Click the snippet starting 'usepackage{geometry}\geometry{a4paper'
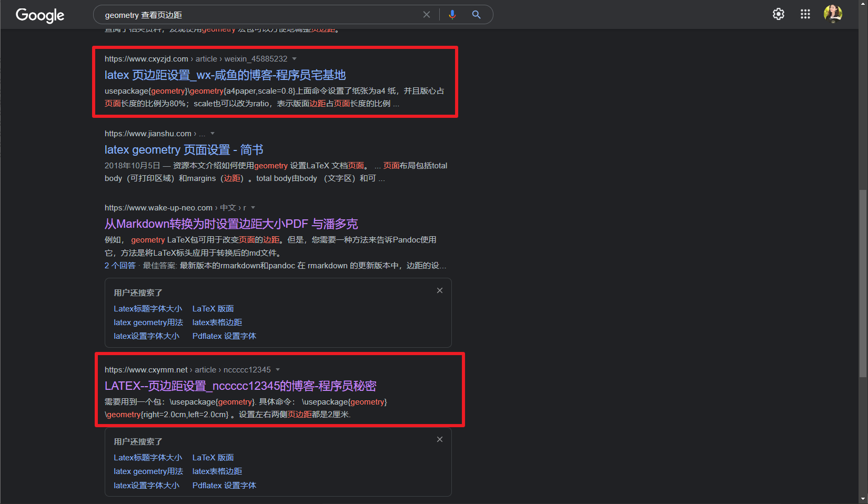 point(274,97)
